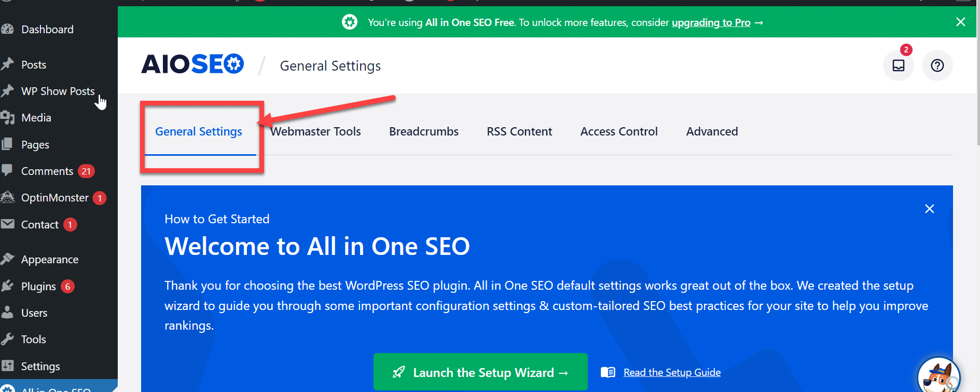Click the page vertical scrollbar

coord(978,73)
